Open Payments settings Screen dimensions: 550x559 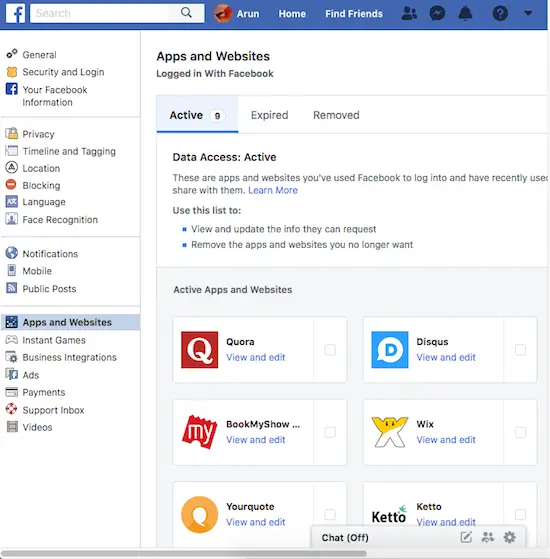pos(43,392)
